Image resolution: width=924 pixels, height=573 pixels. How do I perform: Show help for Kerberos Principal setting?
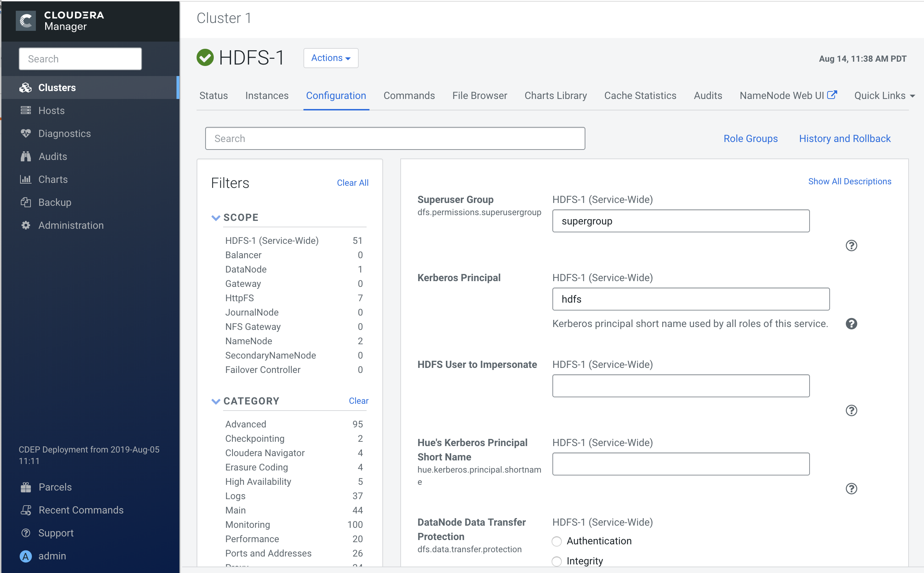click(x=851, y=324)
